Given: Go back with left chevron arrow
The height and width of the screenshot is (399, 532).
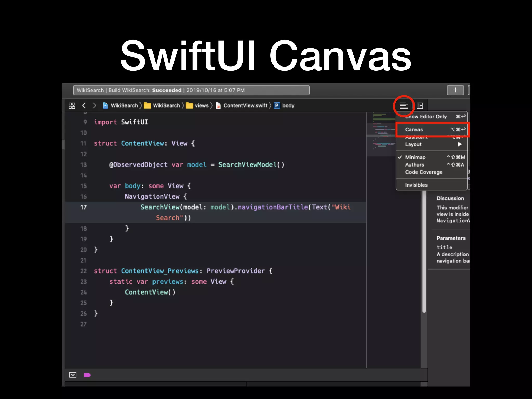Looking at the screenshot, I should pos(84,105).
